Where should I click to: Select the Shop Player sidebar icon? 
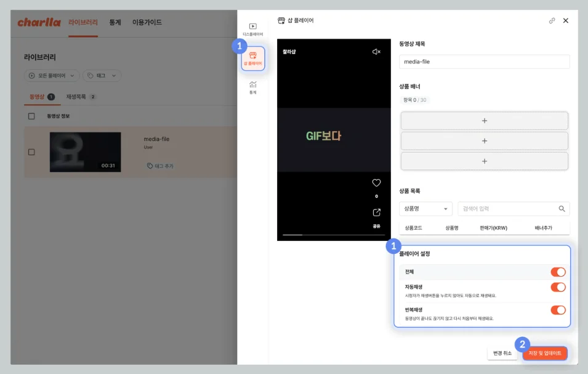click(253, 59)
